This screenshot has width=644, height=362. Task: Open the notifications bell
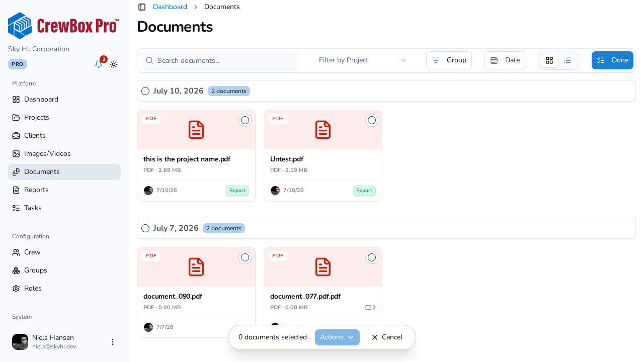click(x=99, y=64)
